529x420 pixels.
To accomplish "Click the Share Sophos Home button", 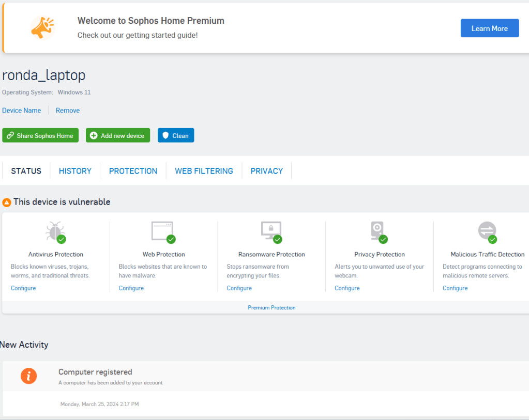I will (40, 135).
